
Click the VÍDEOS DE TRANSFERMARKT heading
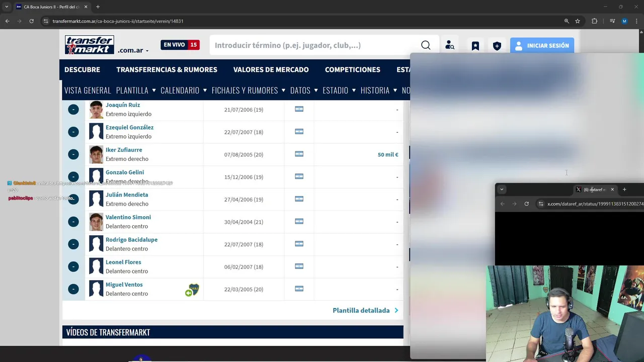(108, 332)
